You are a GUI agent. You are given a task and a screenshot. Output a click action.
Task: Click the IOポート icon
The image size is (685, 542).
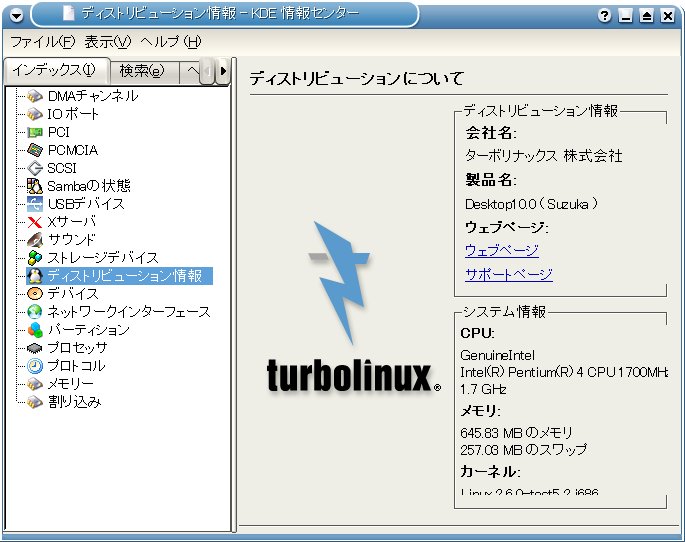click(x=35, y=114)
